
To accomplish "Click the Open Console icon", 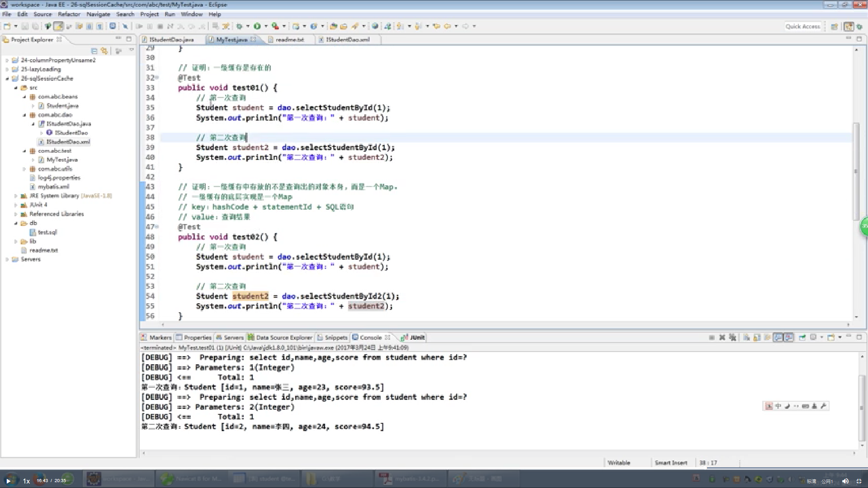I will (831, 338).
